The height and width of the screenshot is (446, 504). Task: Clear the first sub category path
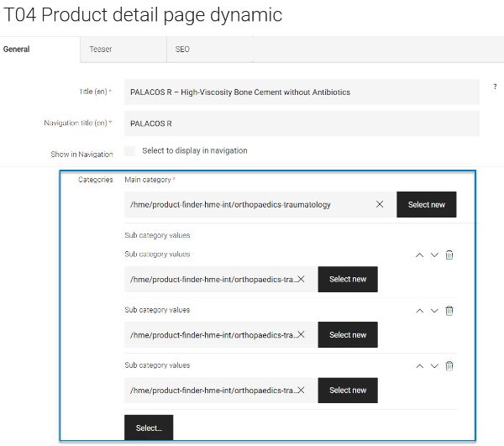tap(301, 279)
